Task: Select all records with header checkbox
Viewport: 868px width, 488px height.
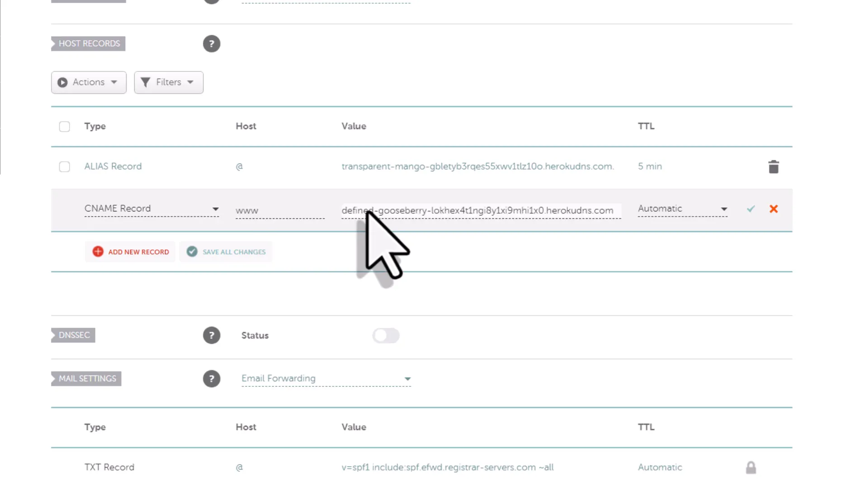Action: [x=64, y=127]
